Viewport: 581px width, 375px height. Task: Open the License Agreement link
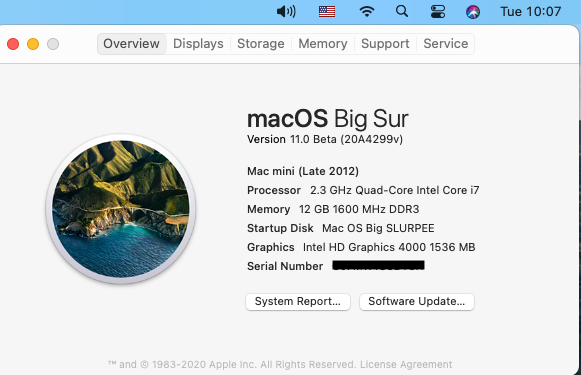406,365
